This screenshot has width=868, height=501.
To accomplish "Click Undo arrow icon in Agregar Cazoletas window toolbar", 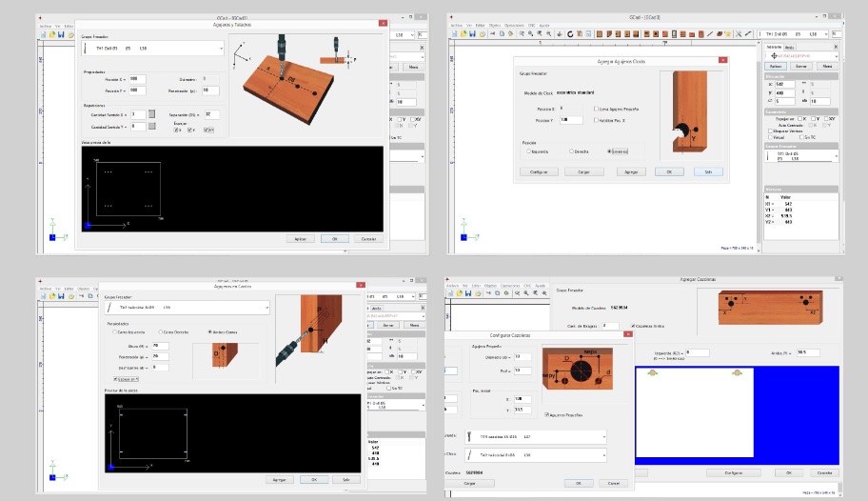I will coord(488,292).
